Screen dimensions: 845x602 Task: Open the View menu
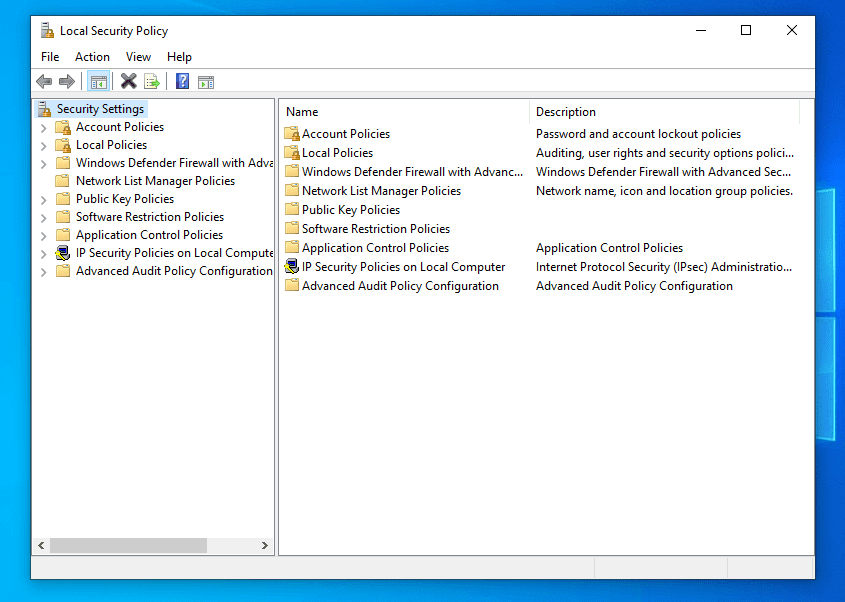point(138,57)
